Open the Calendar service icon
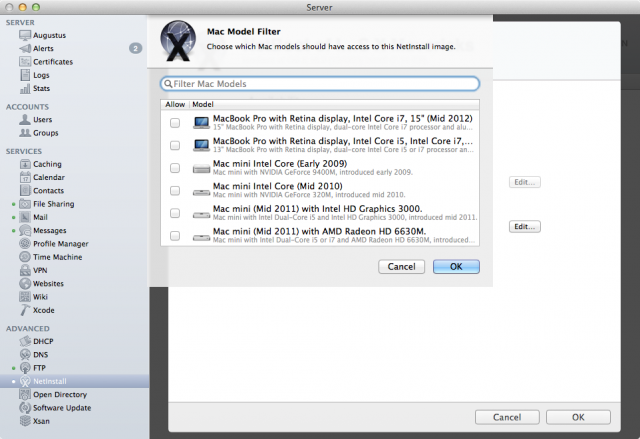The image size is (640, 439). coord(25,177)
